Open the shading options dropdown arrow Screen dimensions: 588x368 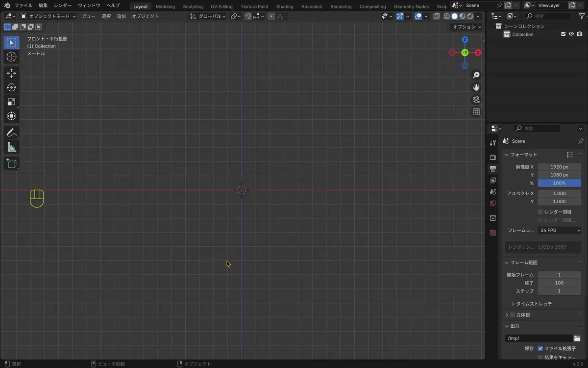(479, 16)
